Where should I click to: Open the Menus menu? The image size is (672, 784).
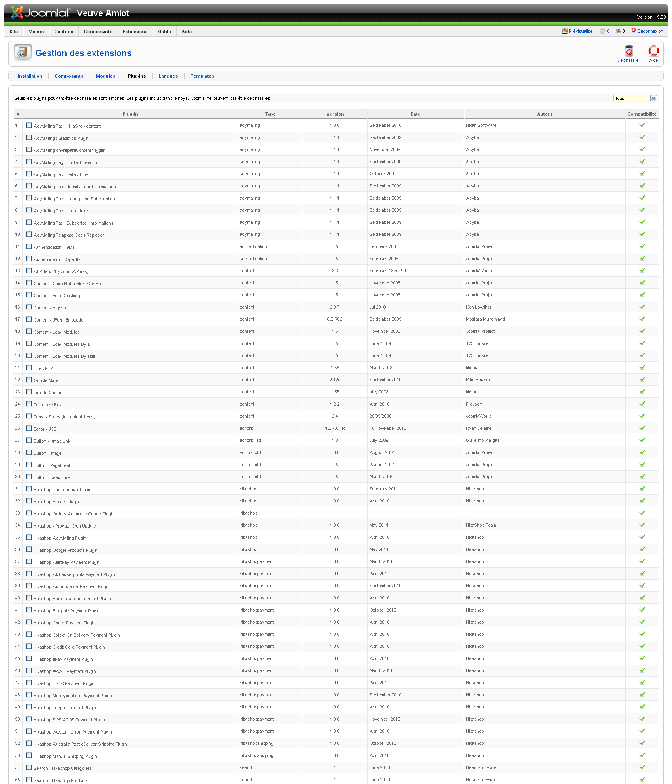pyautogui.click(x=36, y=32)
